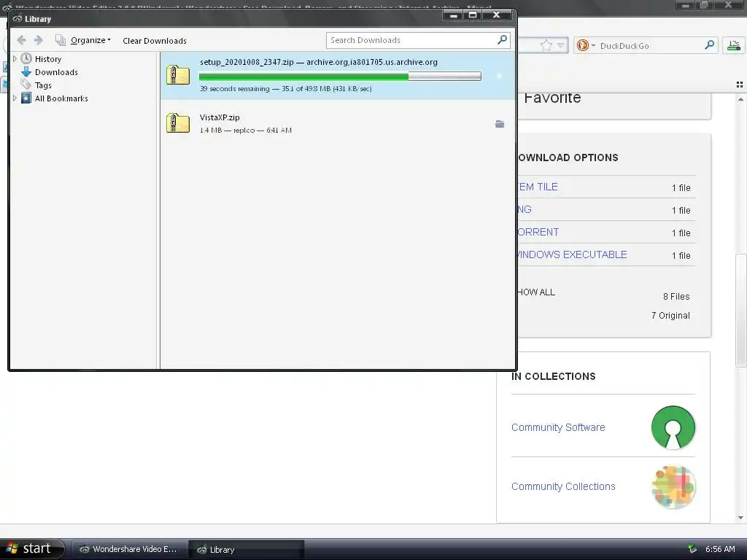Open ITEM TILE download option
This screenshot has height=560, width=747.
coord(537,187)
